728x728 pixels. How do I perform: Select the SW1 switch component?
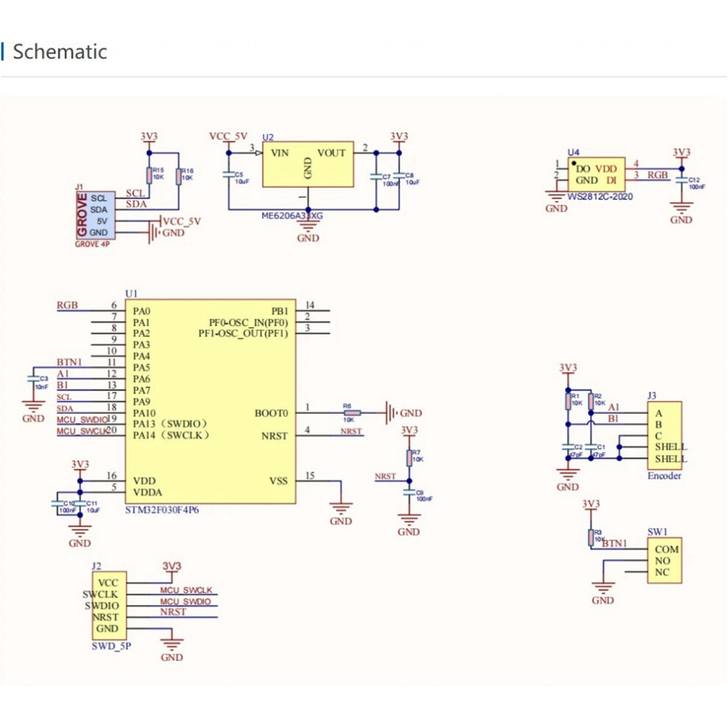click(665, 560)
